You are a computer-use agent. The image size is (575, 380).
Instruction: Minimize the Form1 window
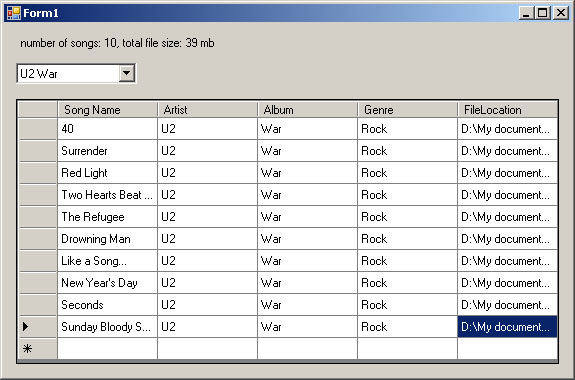pyautogui.click(x=526, y=13)
